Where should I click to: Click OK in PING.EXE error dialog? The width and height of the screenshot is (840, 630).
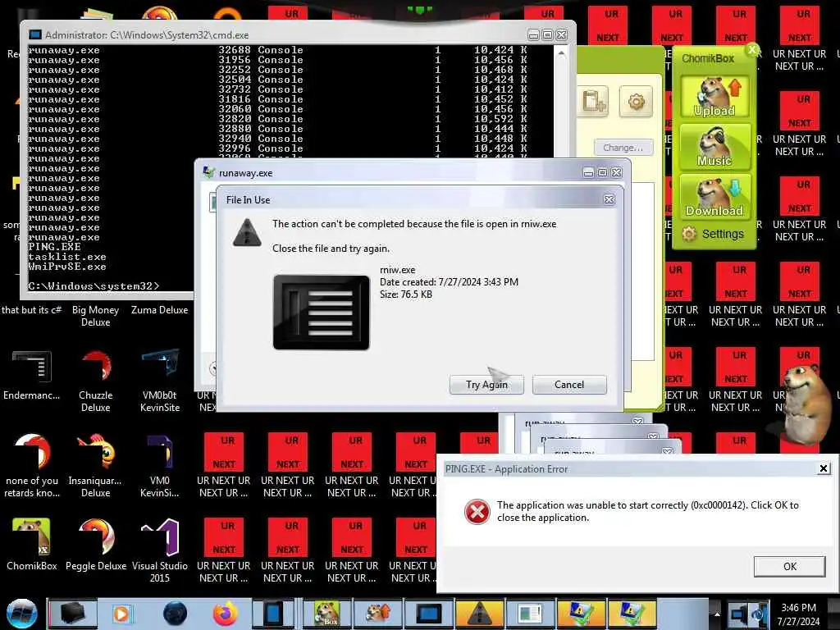790,566
